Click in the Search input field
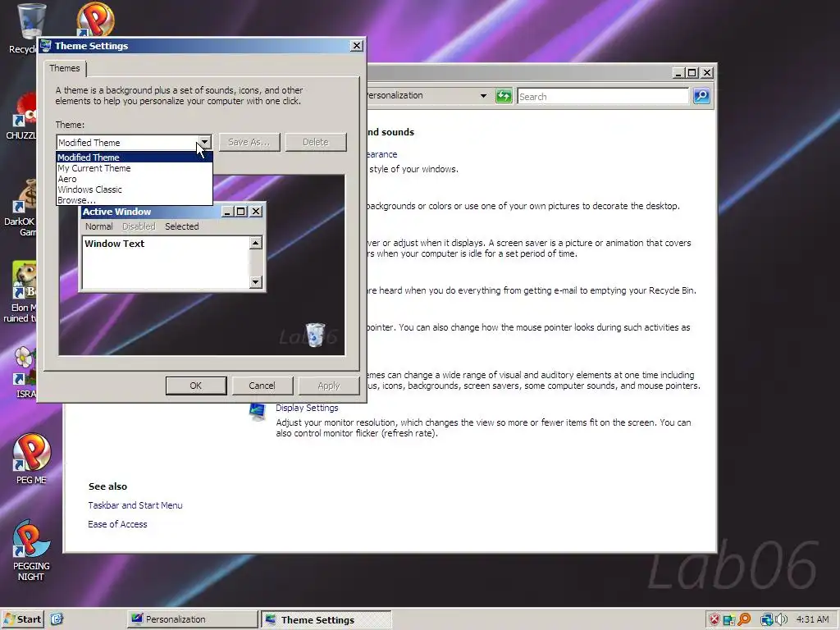This screenshot has height=630, width=840. tap(603, 97)
